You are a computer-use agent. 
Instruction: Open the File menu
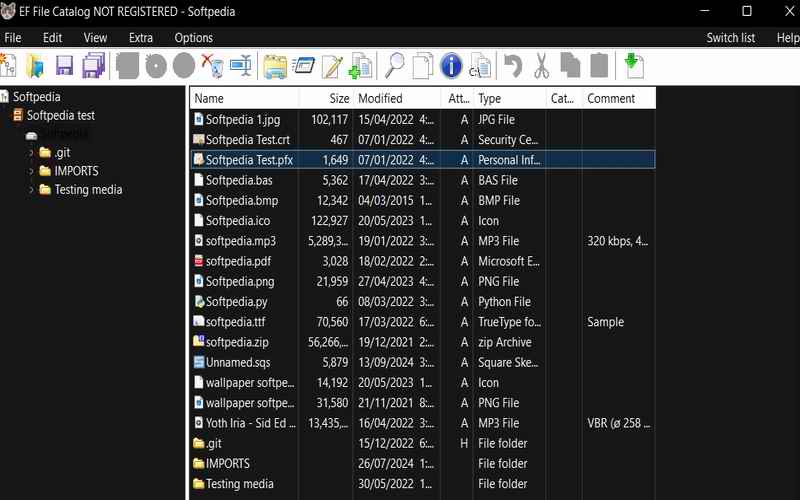13,38
